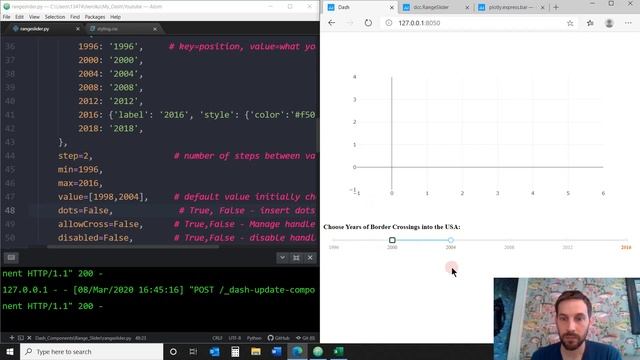Launch Outlook from the taskbar
The width and height of the screenshot is (640, 360).
point(214,351)
